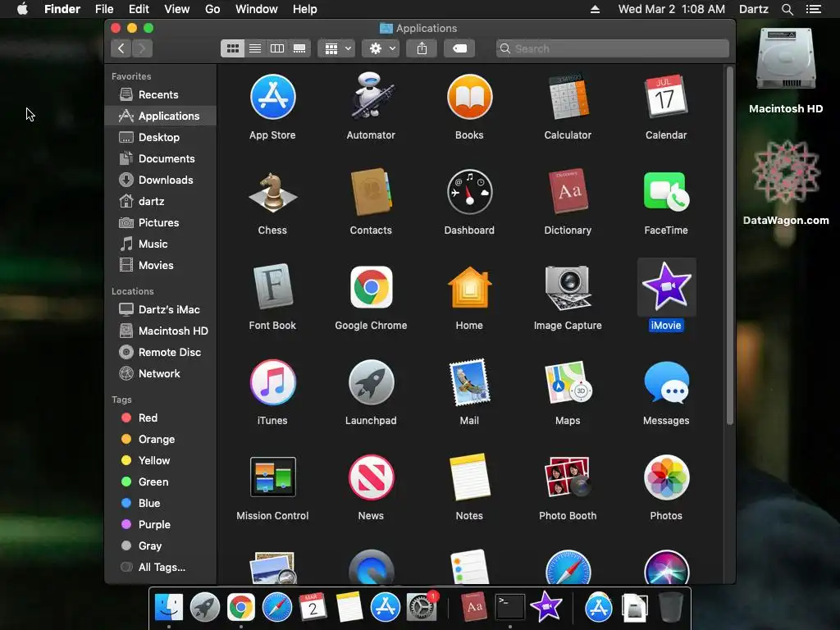Screen dimensions: 840x630
Task: Select the Calculator app icon
Action: pyautogui.click(x=568, y=97)
